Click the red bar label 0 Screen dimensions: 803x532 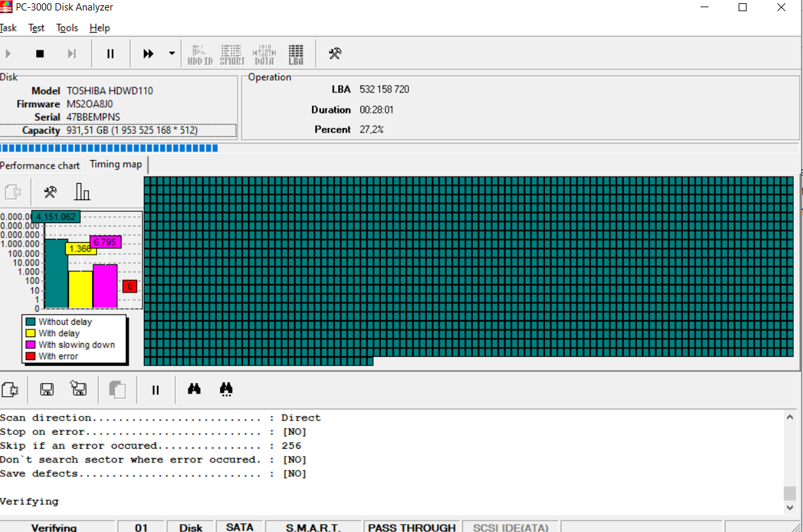pos(130,287)
